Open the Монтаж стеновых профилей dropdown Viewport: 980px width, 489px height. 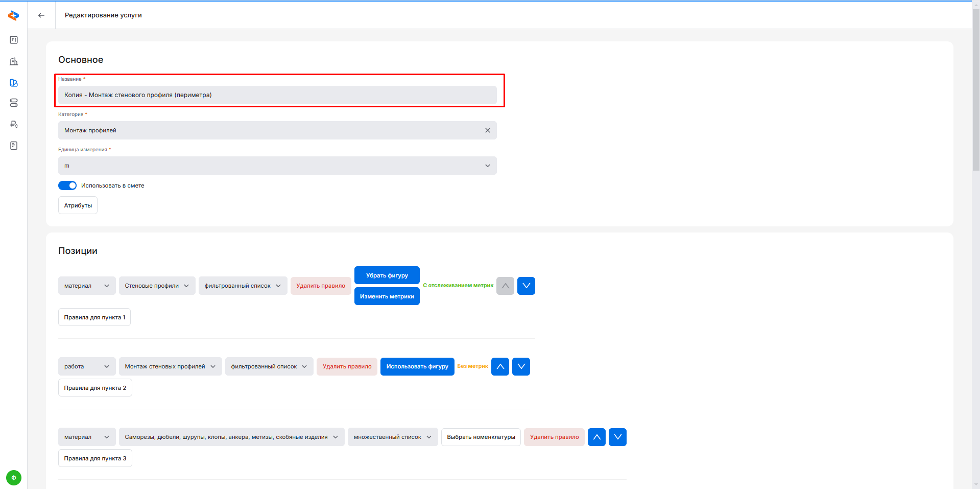(x=170, y=366)
